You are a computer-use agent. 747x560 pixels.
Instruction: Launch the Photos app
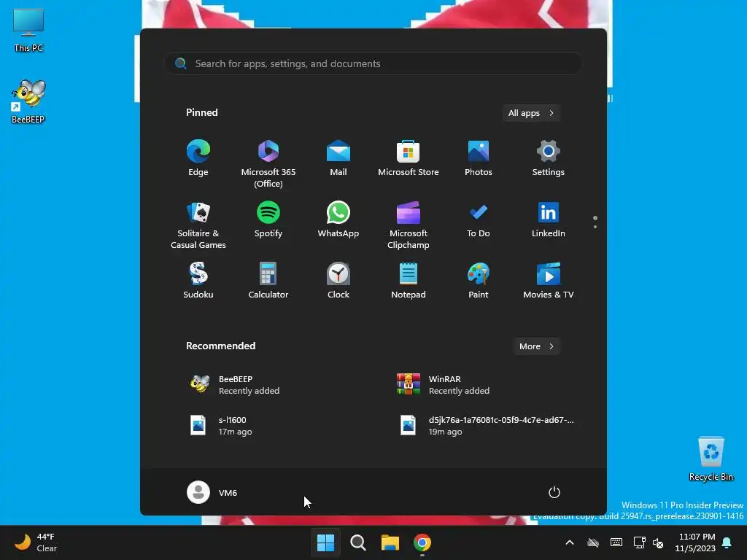[479, 159]
